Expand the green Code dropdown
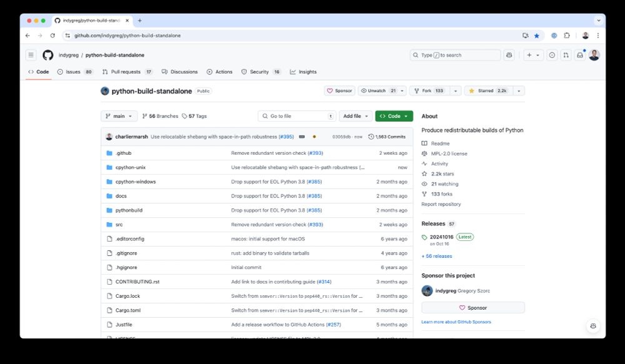 (394, 116)
